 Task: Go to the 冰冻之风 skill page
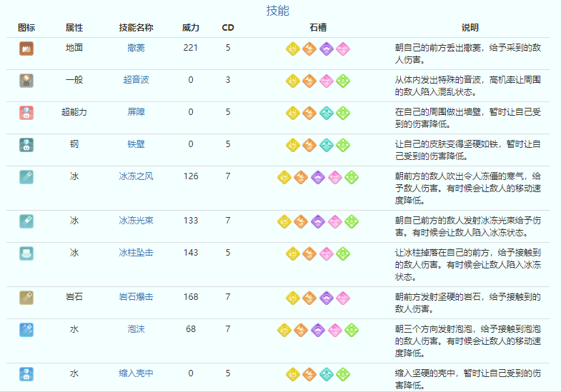136,176
